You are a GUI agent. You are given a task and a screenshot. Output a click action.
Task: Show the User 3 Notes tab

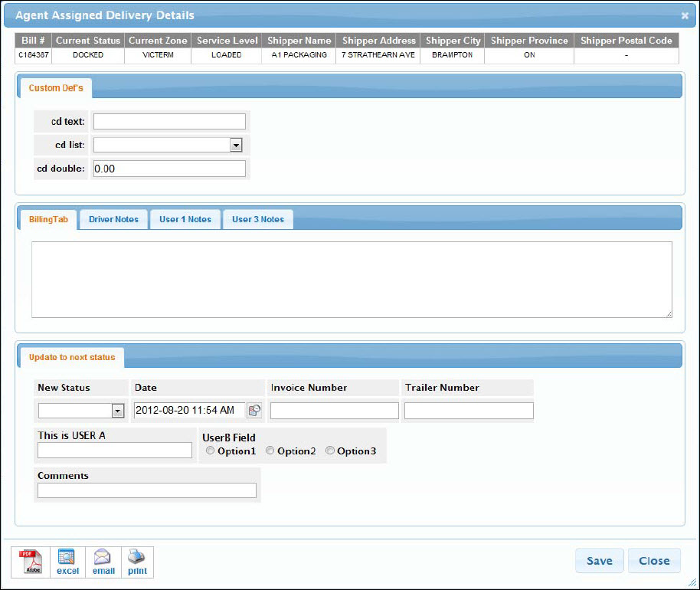(x=258, y=219)
